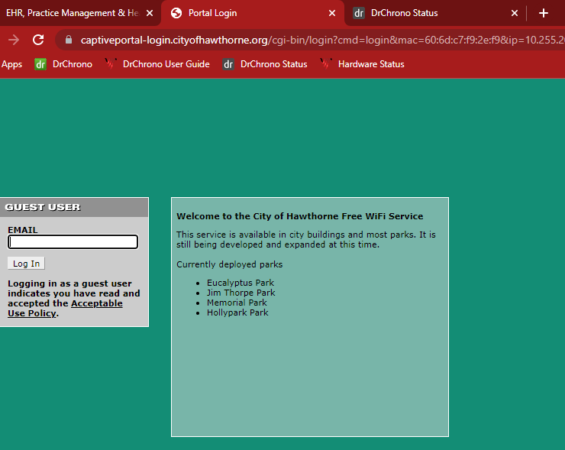Image resolution: width=565 pixels, height=450 pixels.
Task: Close the EHR Practice Management tab
Action: [150, 13]
